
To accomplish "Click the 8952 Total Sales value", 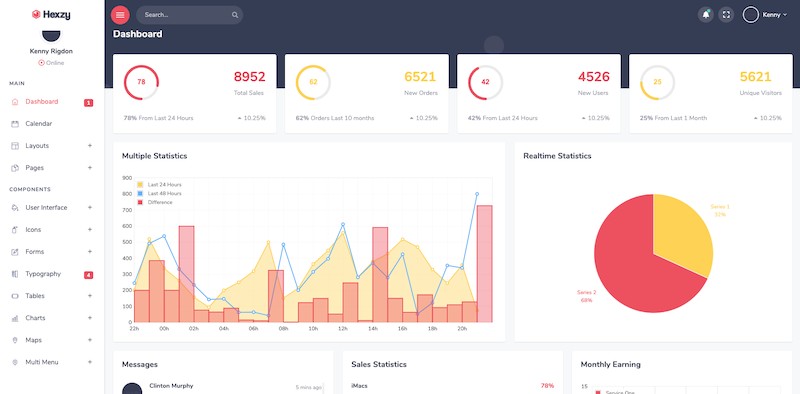I will (249, 77).
